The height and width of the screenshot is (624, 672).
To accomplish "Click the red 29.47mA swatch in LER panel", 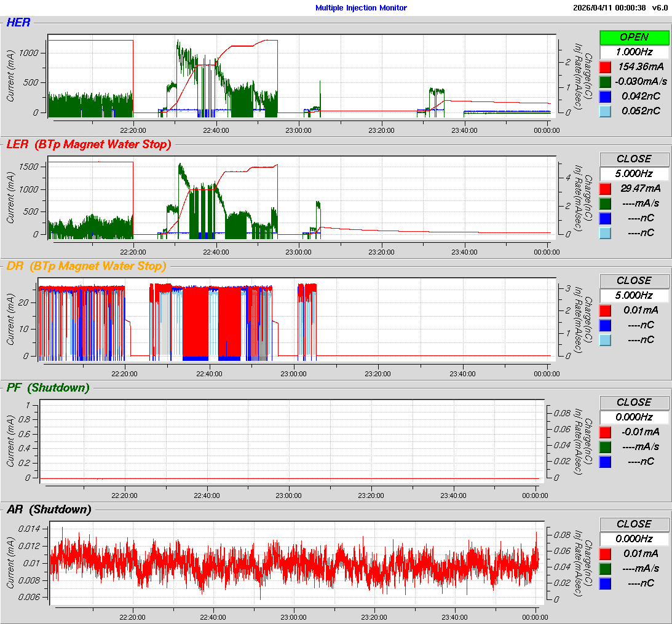I will [x=606, y=189].
